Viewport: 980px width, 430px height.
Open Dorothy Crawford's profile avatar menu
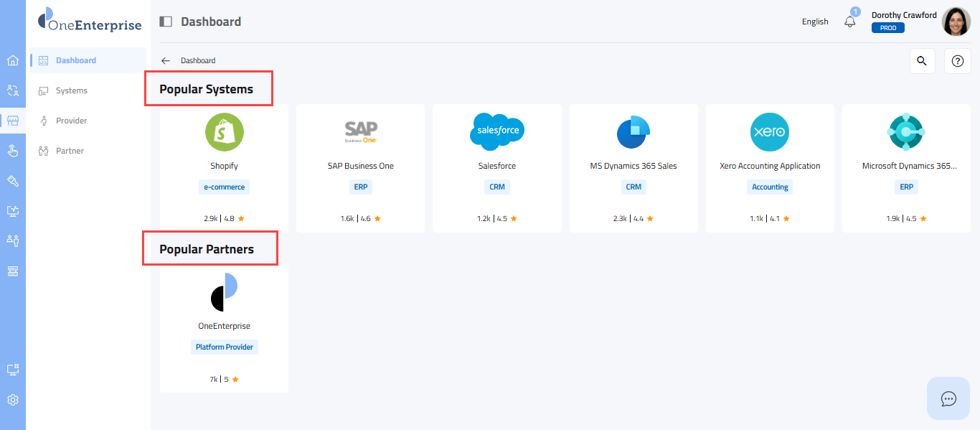(x=956, y=22)
